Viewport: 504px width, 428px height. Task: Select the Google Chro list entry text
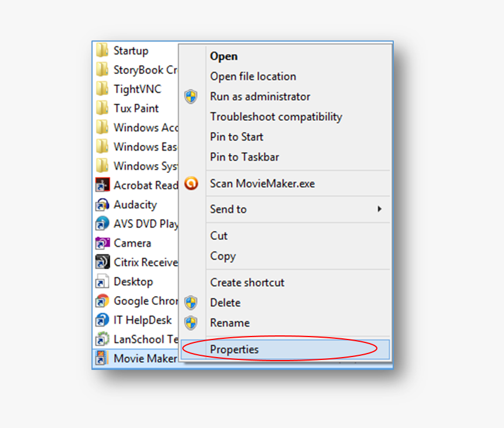tap(145, 301)
